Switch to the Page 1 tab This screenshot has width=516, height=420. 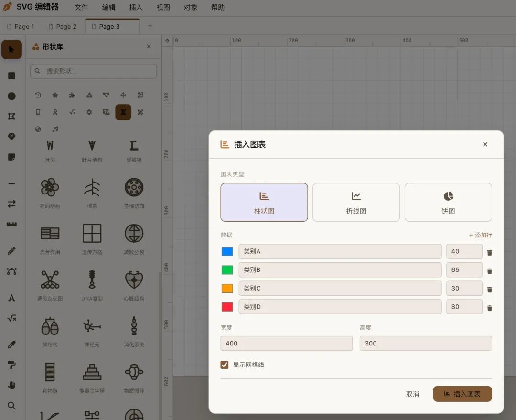coord(21,27)
